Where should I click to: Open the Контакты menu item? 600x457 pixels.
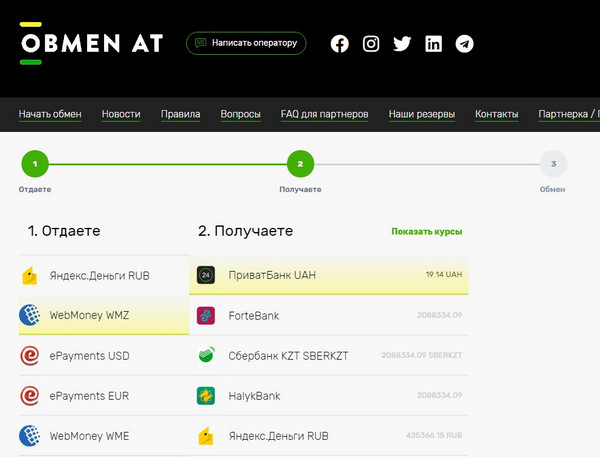pos(497,114)
